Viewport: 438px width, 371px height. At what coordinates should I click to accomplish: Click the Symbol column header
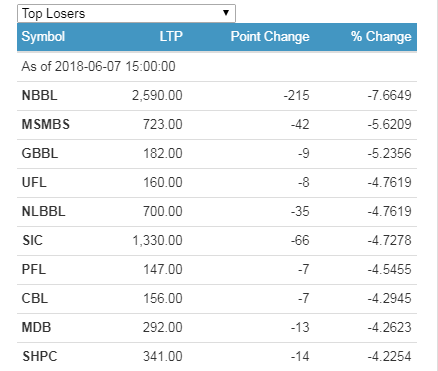[43, 36]
